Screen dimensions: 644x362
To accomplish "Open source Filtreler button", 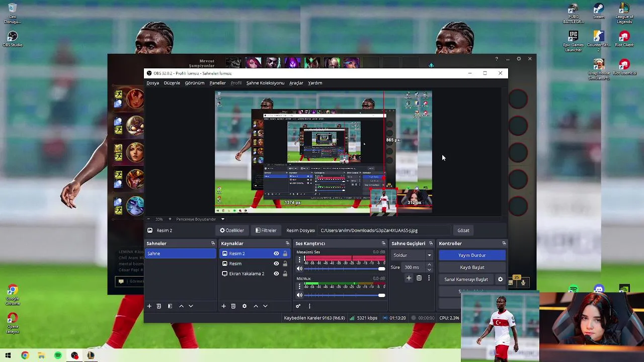I will [x=266, y=230].
